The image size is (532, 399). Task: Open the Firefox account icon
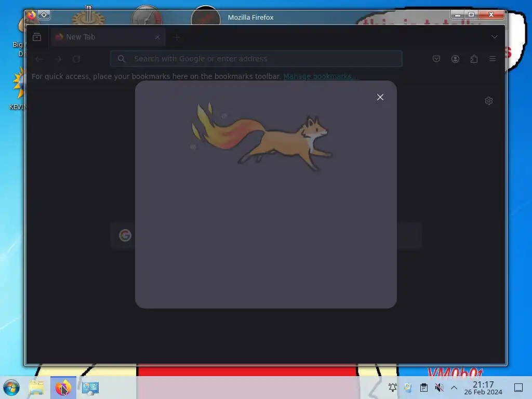(x=455, y=59)
